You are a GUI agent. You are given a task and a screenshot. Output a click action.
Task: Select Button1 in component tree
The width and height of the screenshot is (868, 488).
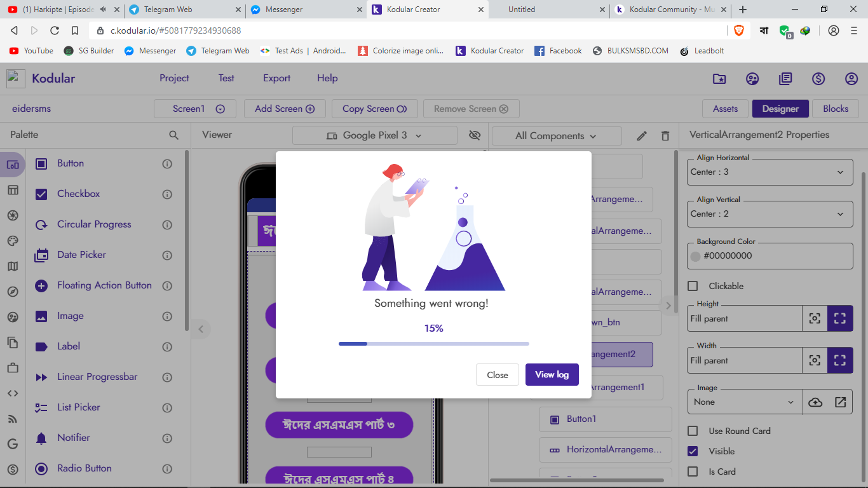point(605,419)
